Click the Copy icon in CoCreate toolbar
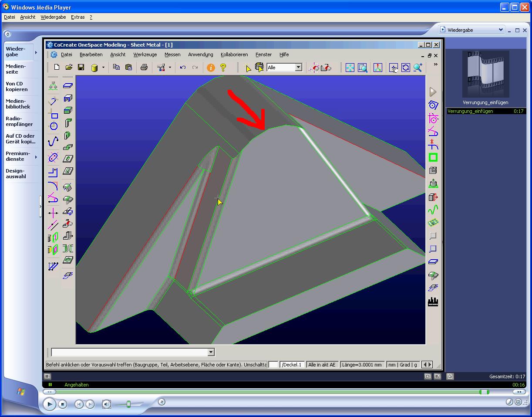This screenshot has height=417, width=532. pyautogui.click(x=116, y=67)
